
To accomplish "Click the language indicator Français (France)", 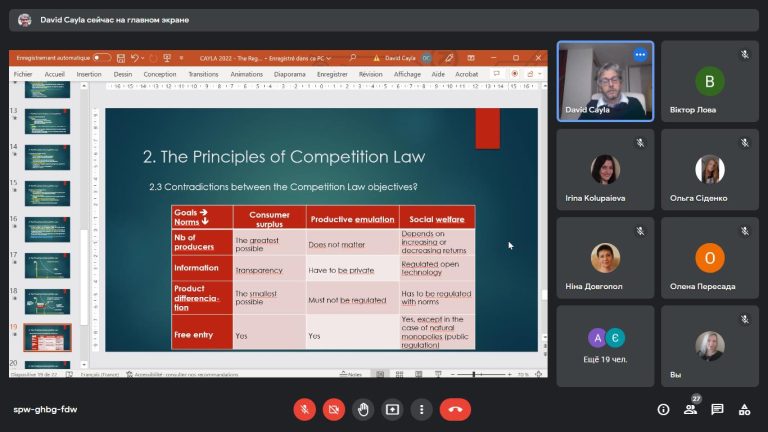I will click(99, 374).
